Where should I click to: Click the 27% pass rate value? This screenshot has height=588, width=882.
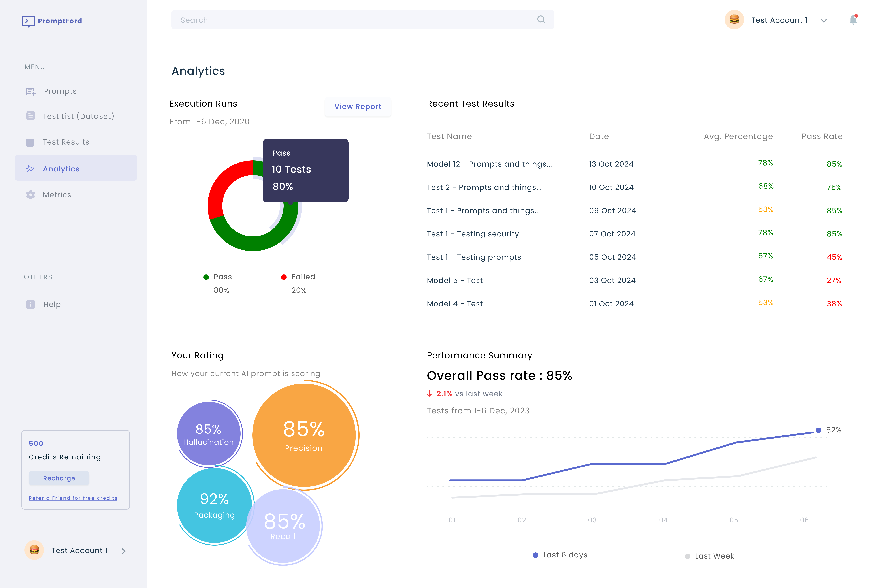click(834, 281)
